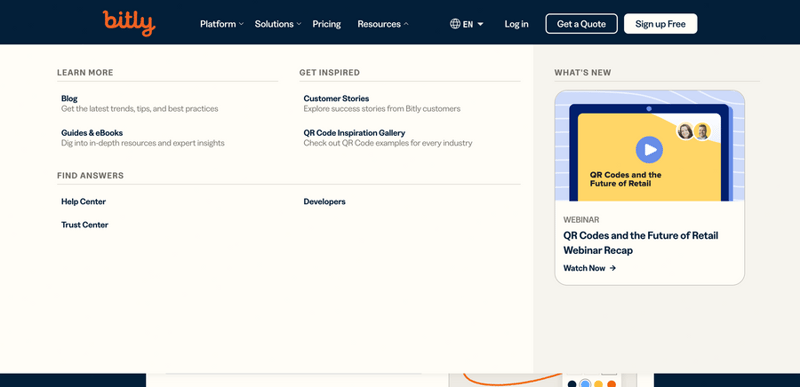Viewport: 800px width, 387px height.
Task: Select the blue color swatch
Action: tap(585, 384)
